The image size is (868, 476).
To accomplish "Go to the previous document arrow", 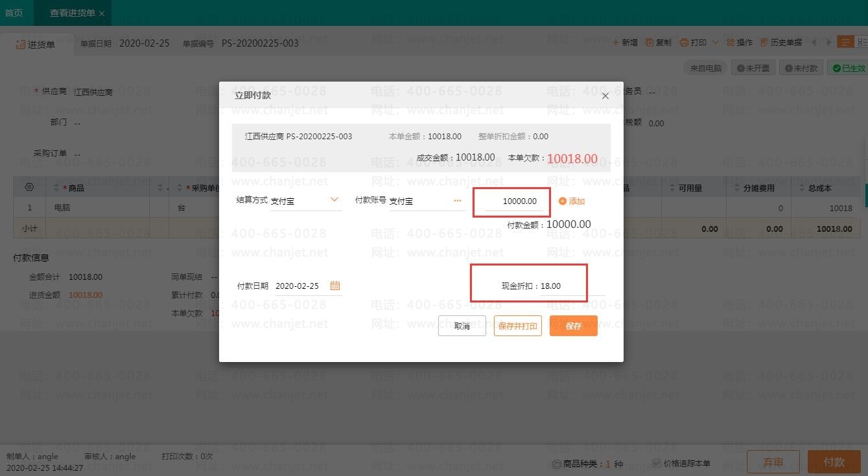I will (815, 43).
